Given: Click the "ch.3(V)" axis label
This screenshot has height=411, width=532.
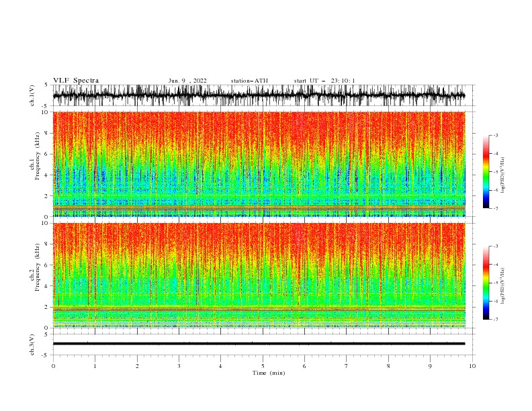Looking at the screenshot, I should (x=32, y=345).
